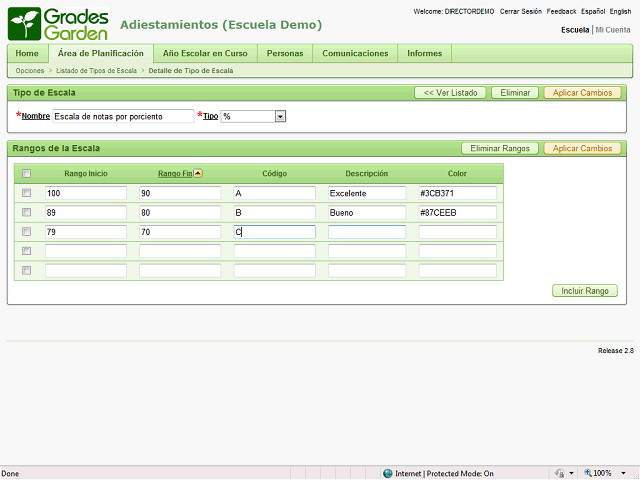Click the Rango Fin sort arrow icon

(198, 173)
